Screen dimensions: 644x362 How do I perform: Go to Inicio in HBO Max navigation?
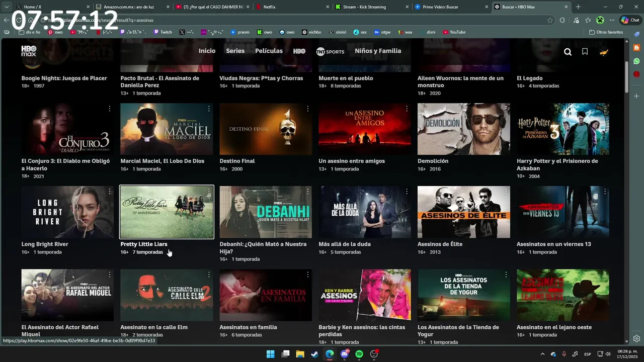pyautogui.click(x=207, y=51)
